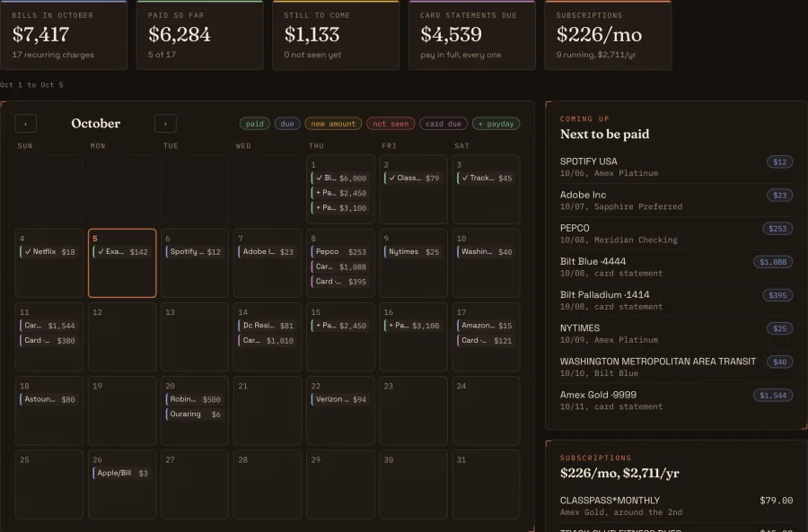Select the Netflix $18 entry

pos(49,252)
